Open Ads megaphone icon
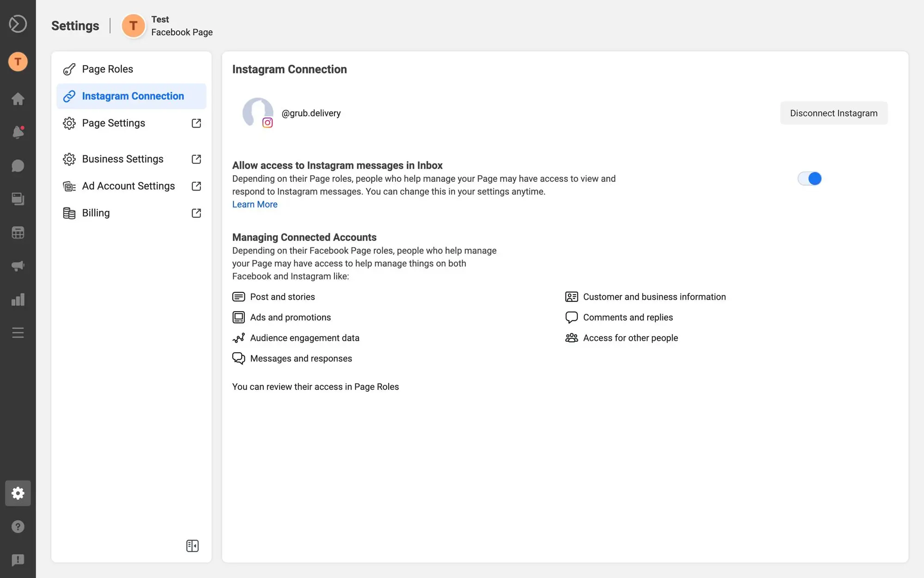This screenshot has height=578, width=924. click(x=18, y=266)
